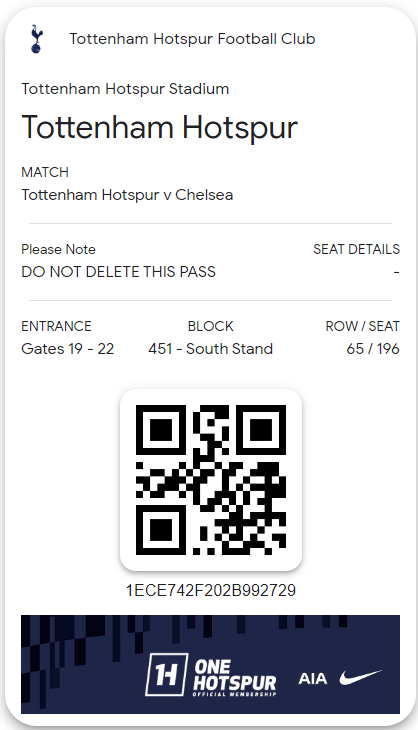Click the SEAT DETAILS label
The image size is (418, 730).
pos(356,250)
